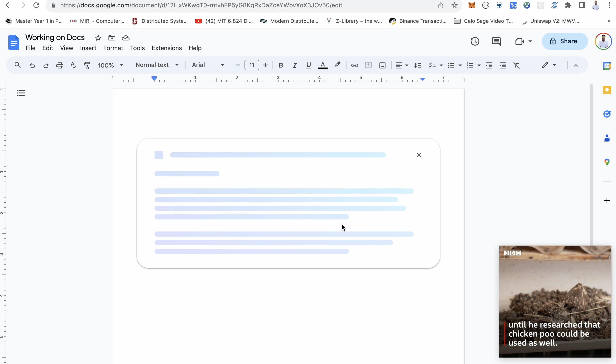The height and width of the screenshot is (364, 616).
Task: Click the spelling and grammar check icon
Action: click(73, 65)
